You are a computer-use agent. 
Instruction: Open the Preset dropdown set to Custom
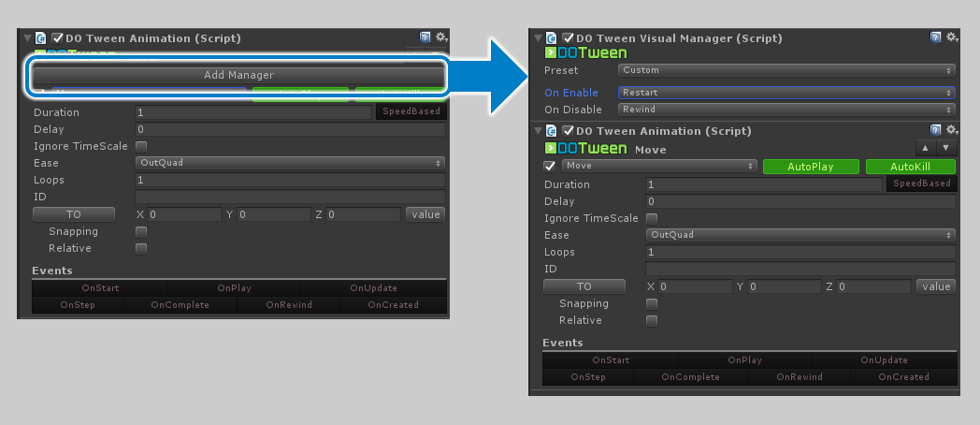[x=785, y=70]
